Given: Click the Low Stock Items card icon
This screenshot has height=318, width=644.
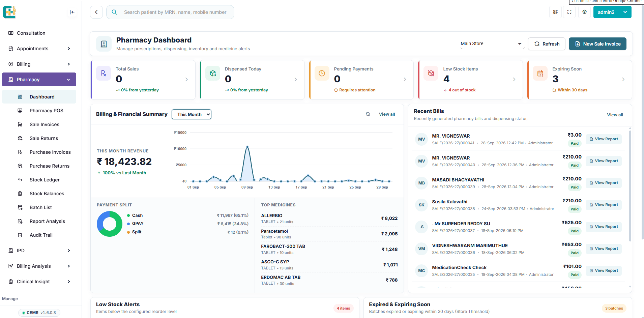Looking at the screenshot, I should 431,73.
